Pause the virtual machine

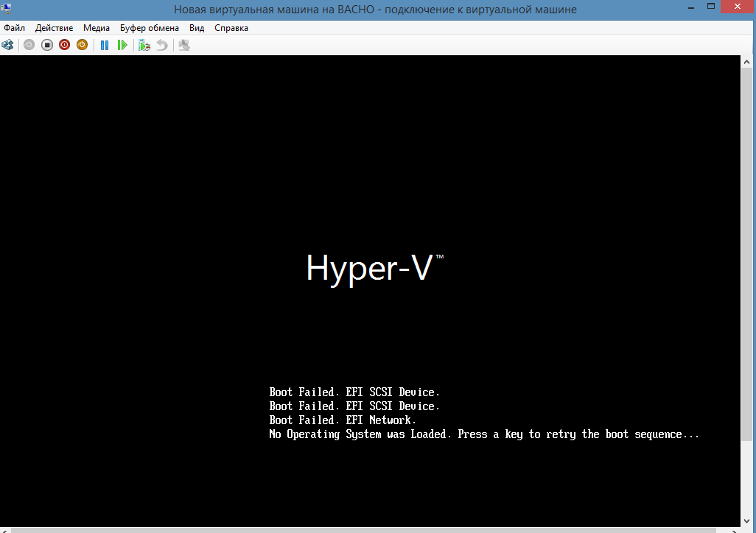(104, 45)
